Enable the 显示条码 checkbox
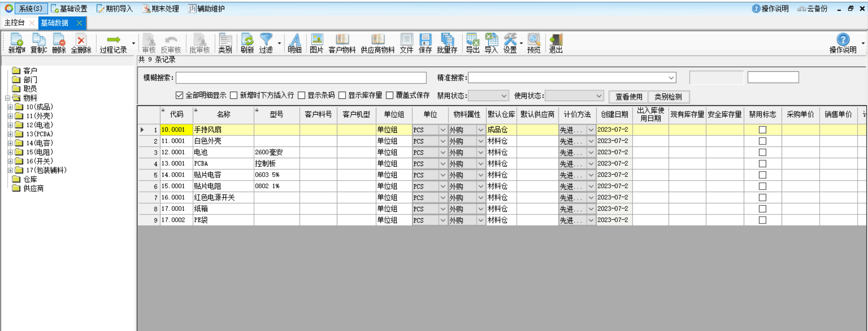868x331 pixels. [302, 95]
